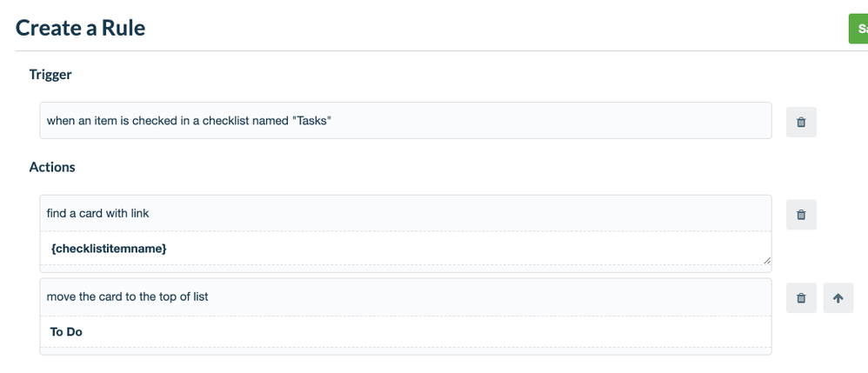Select the checklist trigger text box
Image resolution: width=868 pixels, height=373 pixels.
click(406, 121)
